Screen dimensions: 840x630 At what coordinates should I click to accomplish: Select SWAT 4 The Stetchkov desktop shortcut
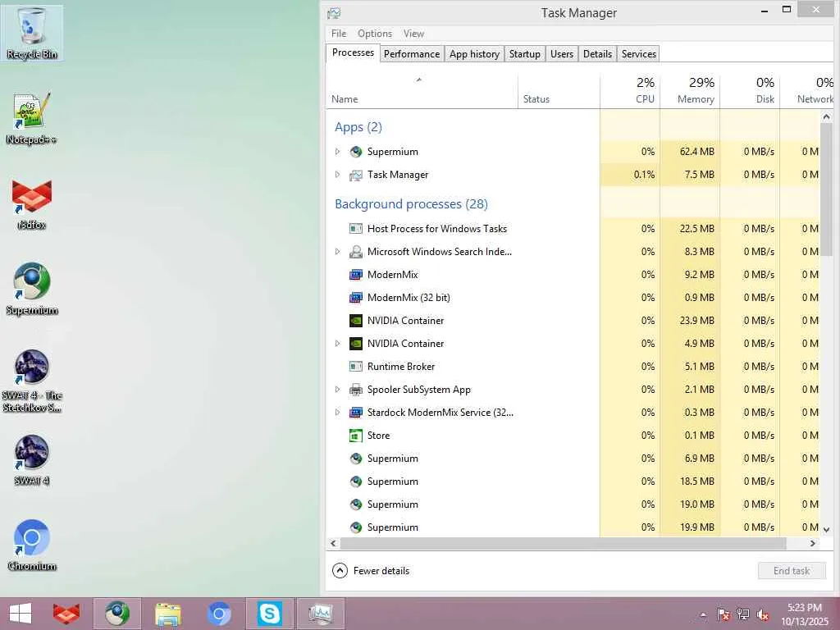tap(32, 381)
